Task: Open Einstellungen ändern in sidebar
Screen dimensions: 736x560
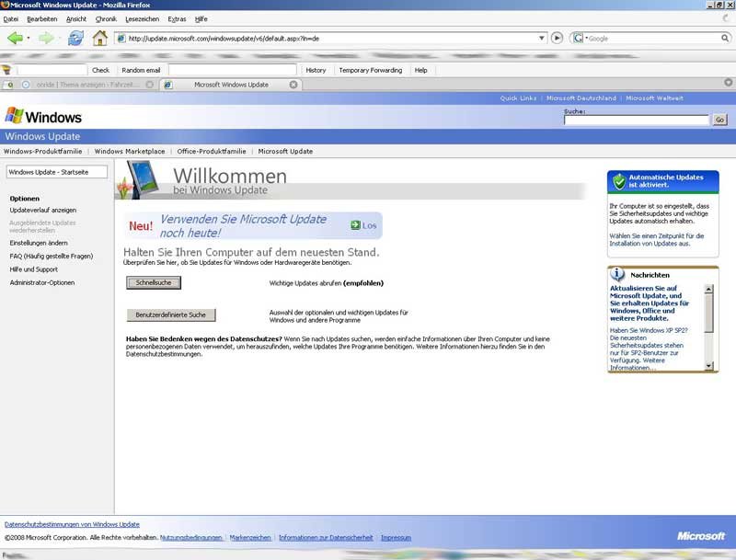Action: (39, 243)
